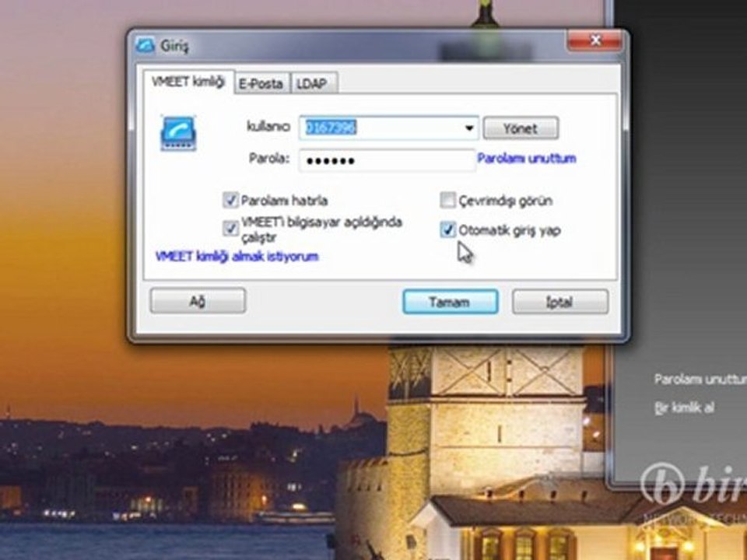Click the VMEET cloud icon in title bar
Screen dimensions: 747x560
[x=145, y=45]
